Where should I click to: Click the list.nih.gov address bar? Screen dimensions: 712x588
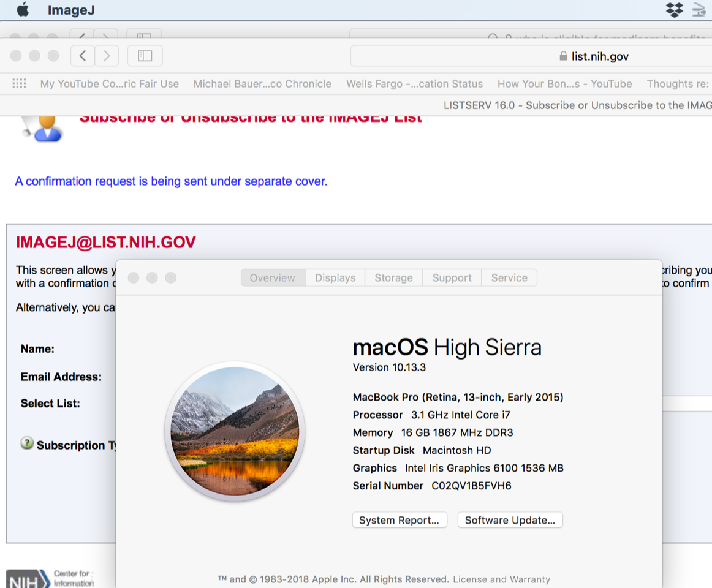pos(531,56)
